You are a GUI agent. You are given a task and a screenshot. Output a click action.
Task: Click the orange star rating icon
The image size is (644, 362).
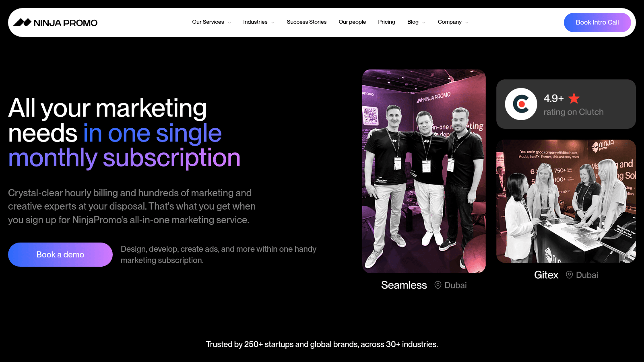tap(574, 98)
